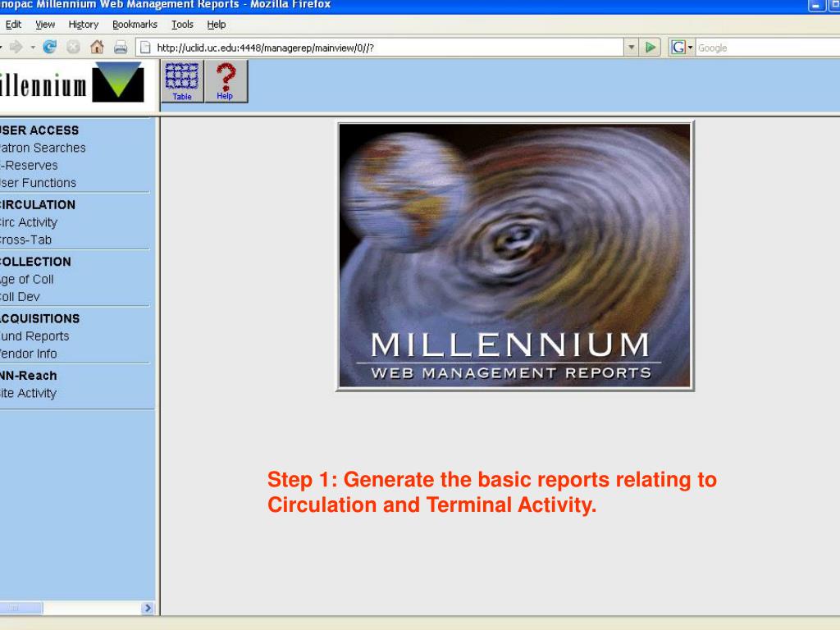The width and height of the screenshot is (840, 630).
Task: Minimize the Firefox window
Action: 816,6
